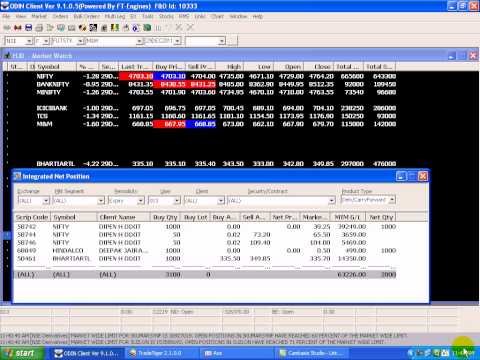Expand the M&M symbol dropdown in toolbar

pyautogui.click(x=139, y=41)
